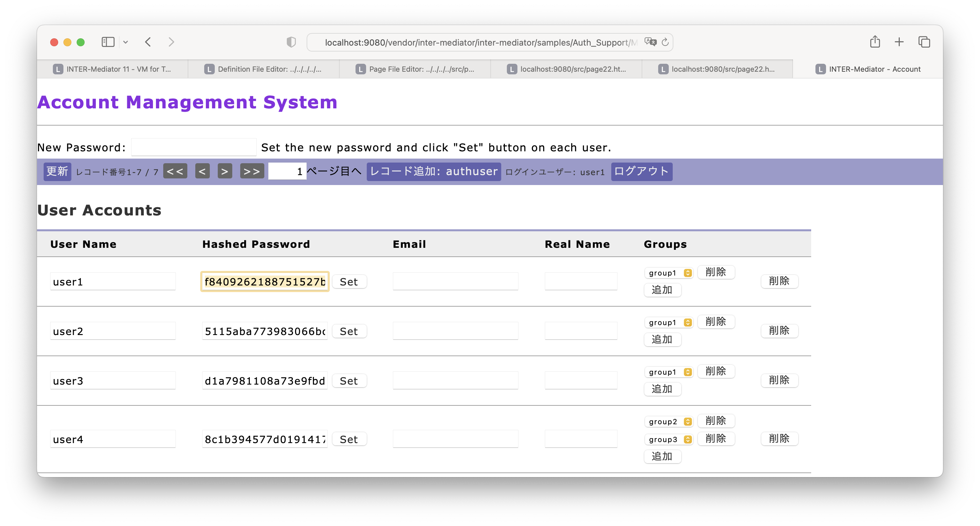Click 追加 to add group for user2
The image size is (980, 526).
coord(662,339)
